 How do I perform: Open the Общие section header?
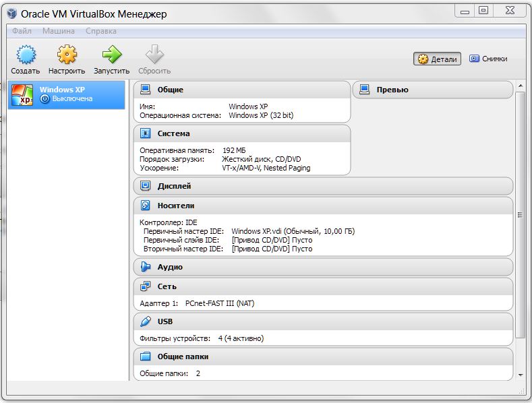[x=242, y=90]
